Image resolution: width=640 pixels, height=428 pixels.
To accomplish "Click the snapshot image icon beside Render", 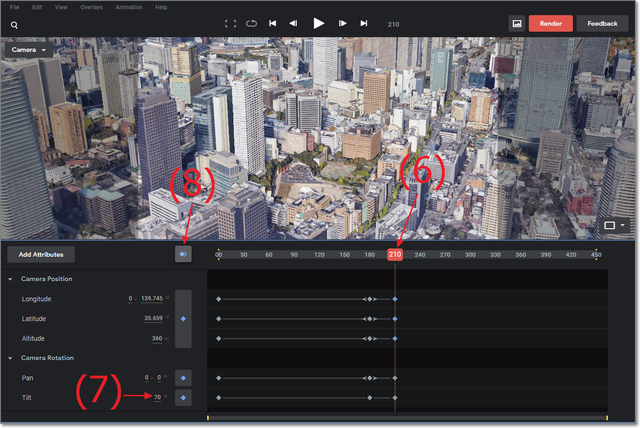I will [517, 23].
